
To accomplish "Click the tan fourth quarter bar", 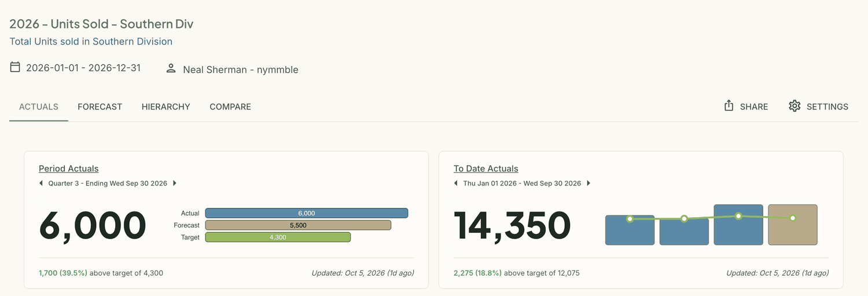I will [x=793, y=225].
